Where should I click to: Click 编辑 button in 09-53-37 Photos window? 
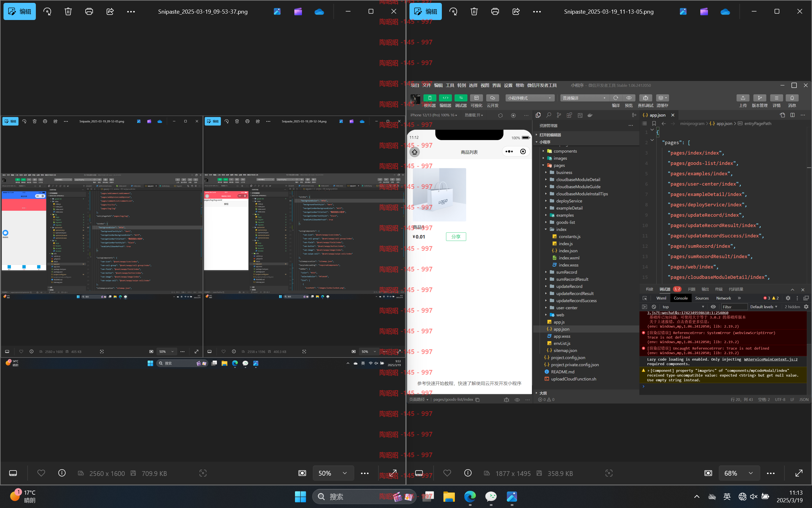(19, 11)
